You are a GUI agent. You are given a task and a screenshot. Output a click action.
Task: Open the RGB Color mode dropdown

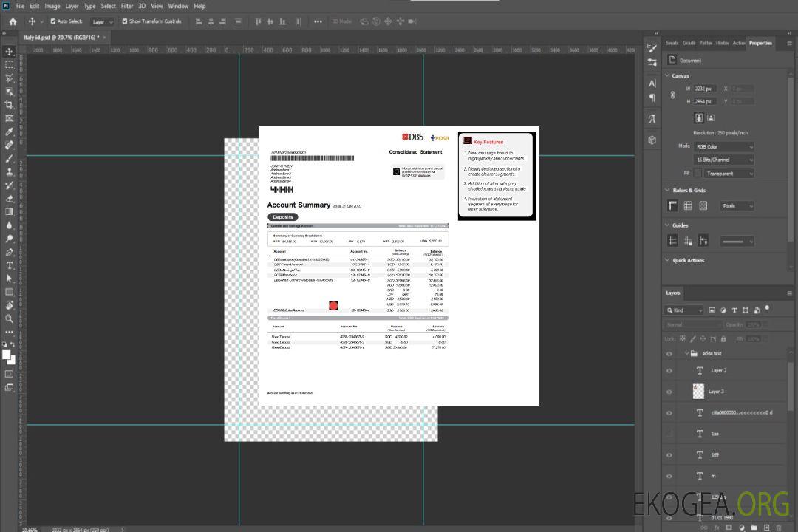724,146
